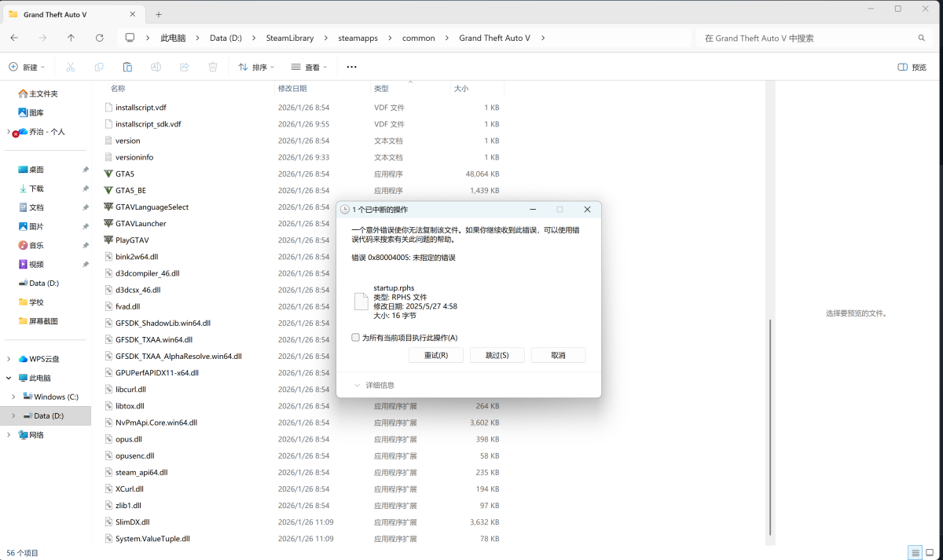Click the 重试(R) retry button
This screenshot has width=943, height=560.
tap(436, 356)
